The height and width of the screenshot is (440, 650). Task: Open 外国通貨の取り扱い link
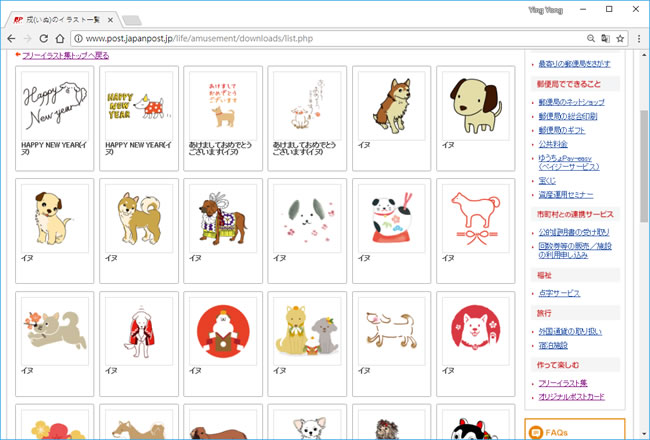[570, 331]
